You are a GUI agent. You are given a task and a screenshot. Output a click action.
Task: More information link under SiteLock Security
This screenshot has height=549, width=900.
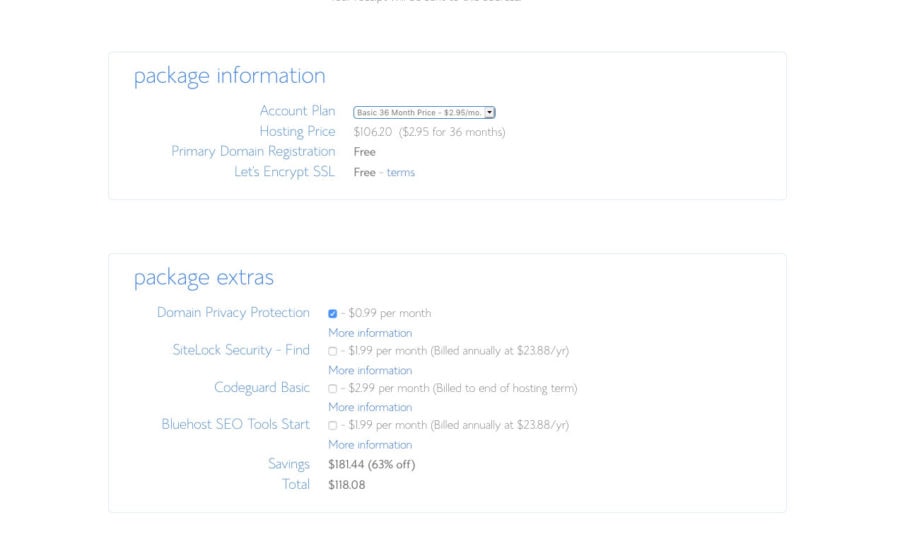coord(370,370)
